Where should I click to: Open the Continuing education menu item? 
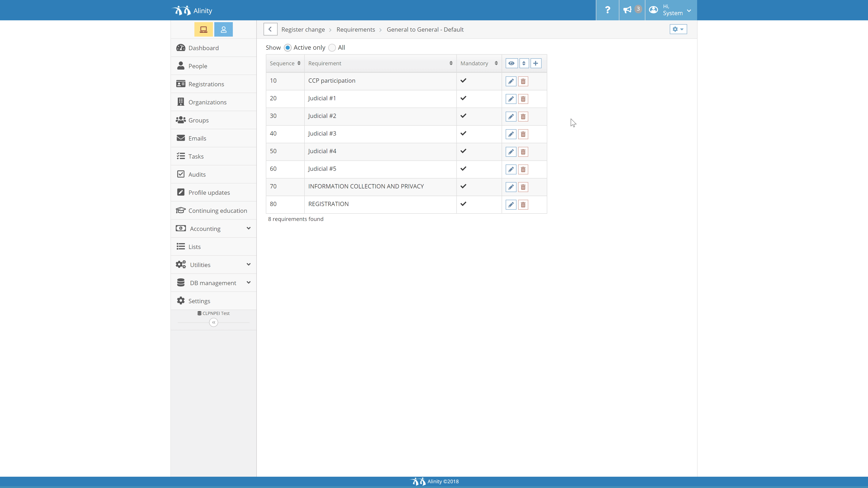tap(213, 211)
